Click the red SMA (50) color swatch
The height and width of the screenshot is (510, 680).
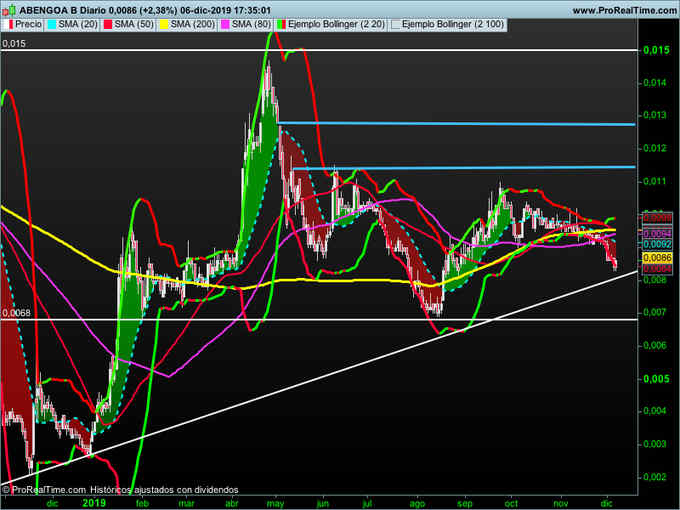pyautogui.click(x=108, y=25)
